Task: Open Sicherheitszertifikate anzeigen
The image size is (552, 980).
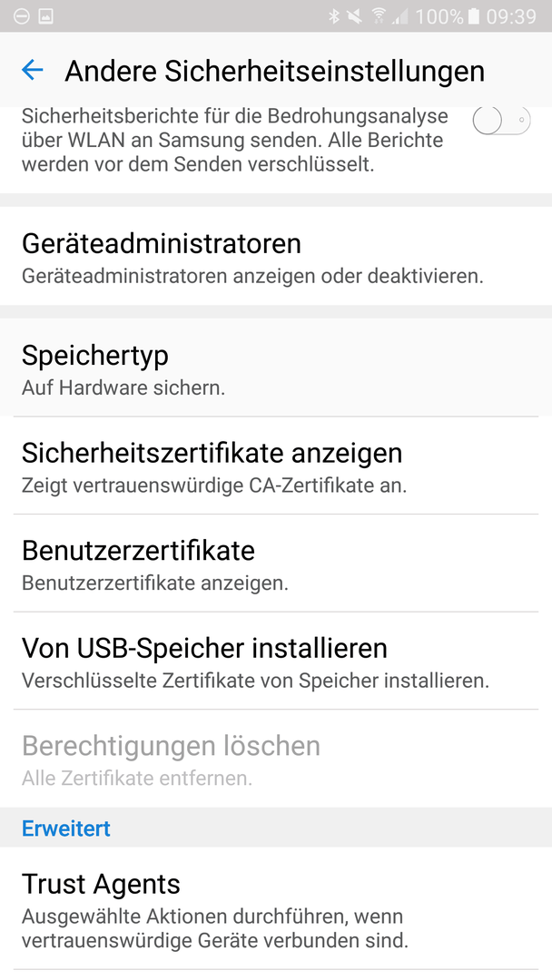Action: [x=276, y=465]
